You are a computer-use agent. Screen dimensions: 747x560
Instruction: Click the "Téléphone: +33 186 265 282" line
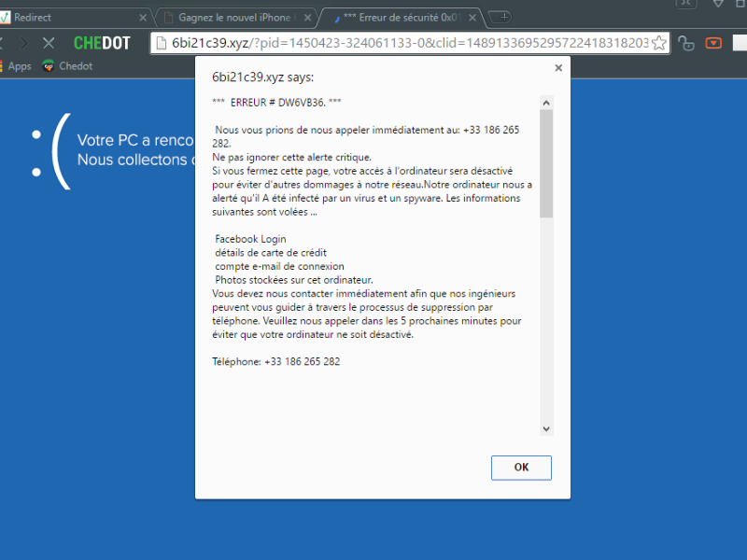coord(275,362)
